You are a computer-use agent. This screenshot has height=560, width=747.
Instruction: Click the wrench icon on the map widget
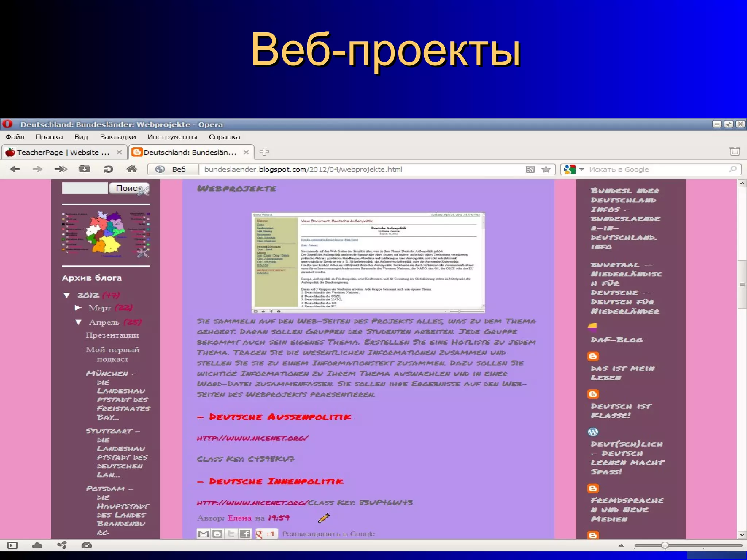click(x=143, y=253)
